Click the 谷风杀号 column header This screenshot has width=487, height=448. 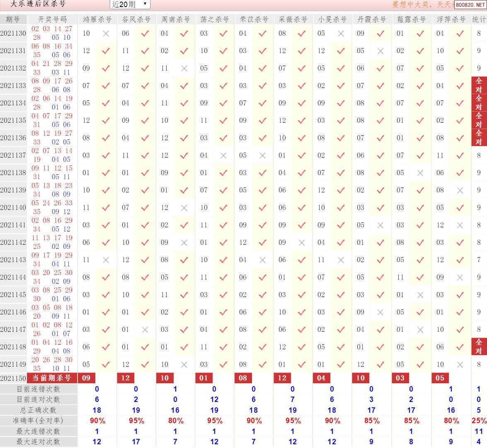tap(136, 19)
